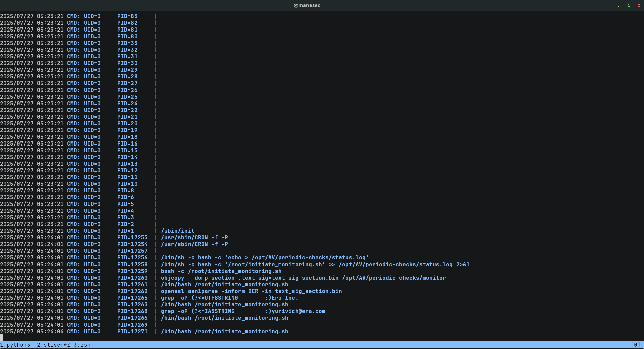
Task: Click PID=83 on the first line
Action: (x=127, y=16)
